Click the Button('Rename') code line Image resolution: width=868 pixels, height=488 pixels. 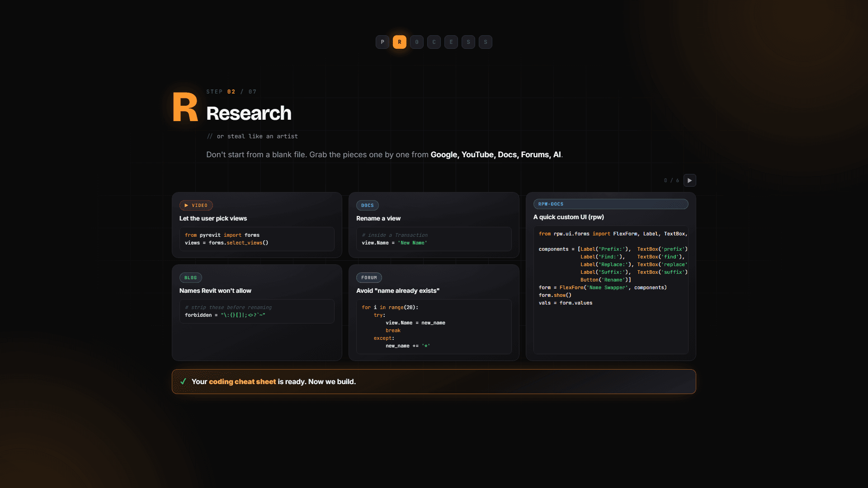coord(606,280)
